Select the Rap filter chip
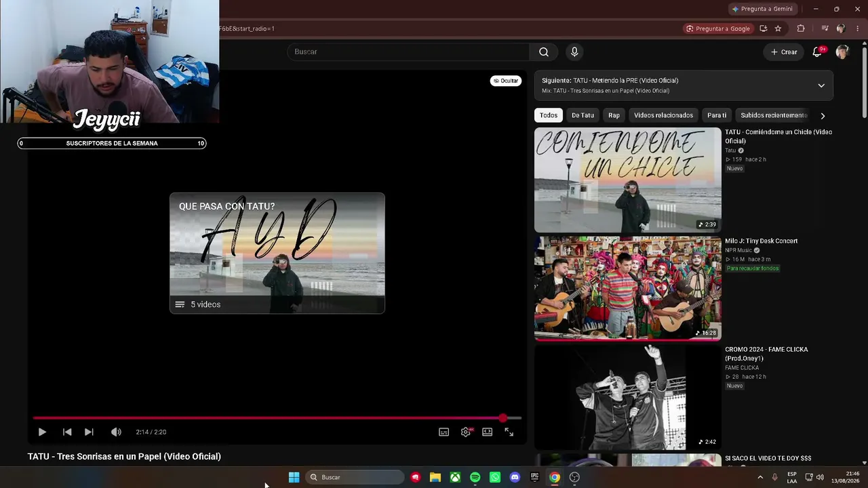868x488 pixels. 614,115
